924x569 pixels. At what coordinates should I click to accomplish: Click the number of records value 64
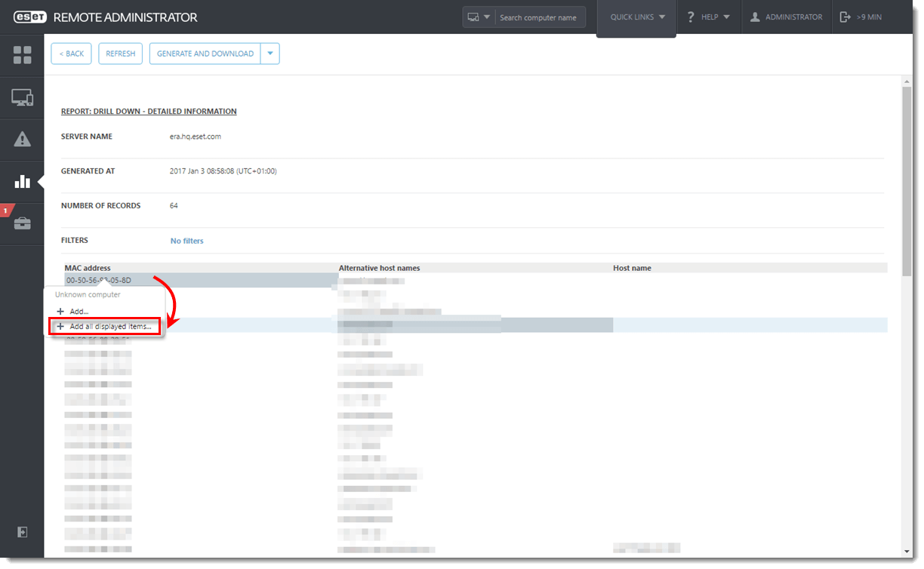click(174, 206)
